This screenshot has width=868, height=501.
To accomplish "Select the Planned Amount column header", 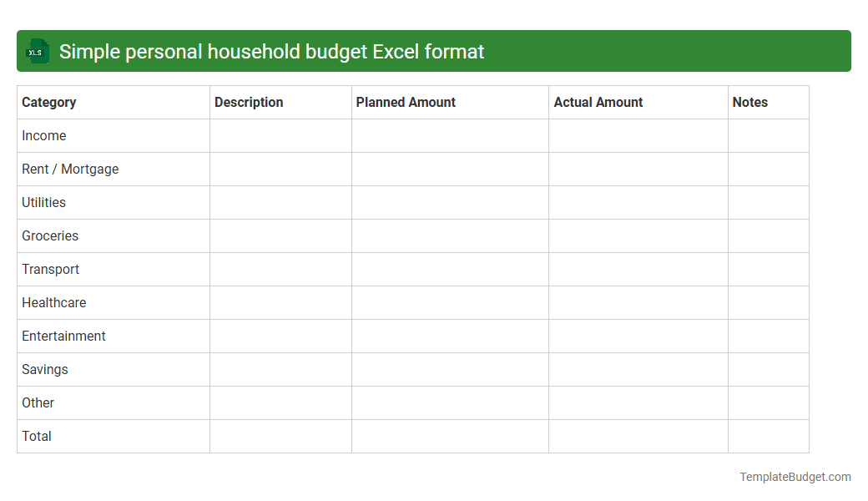I will click(406, 102).
